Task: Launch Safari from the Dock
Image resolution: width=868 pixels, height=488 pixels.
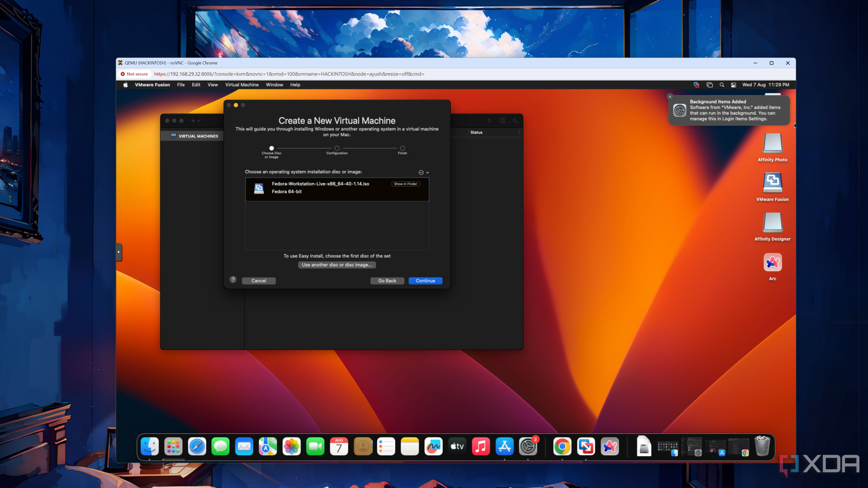Action: click(197, 447)
